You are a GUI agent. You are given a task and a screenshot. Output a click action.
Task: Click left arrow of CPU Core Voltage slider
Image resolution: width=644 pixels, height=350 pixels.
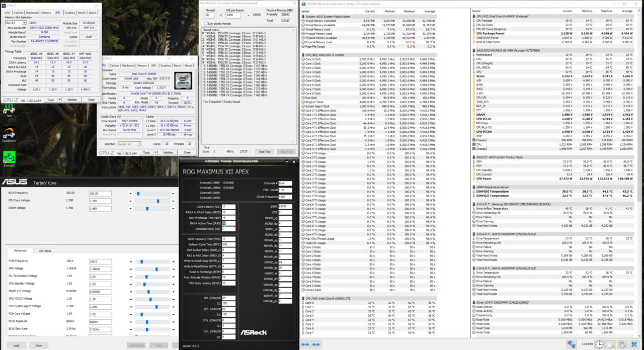131,201
